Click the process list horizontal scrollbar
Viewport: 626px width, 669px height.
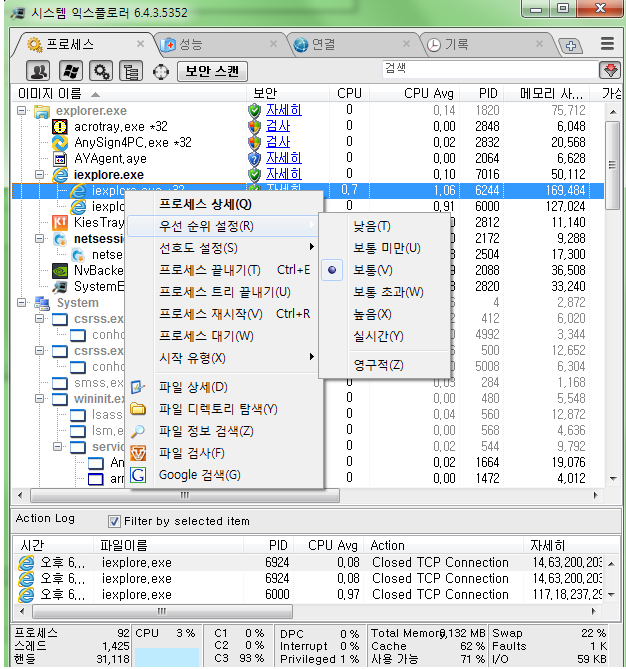(185, 496)
